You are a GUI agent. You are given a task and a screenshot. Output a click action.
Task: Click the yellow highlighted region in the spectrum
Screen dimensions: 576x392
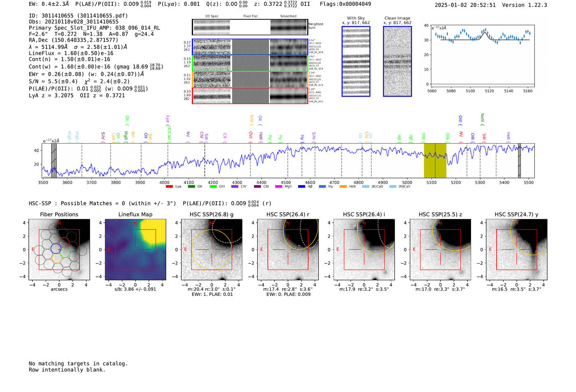pyautogui.click(x=435, y=160)
